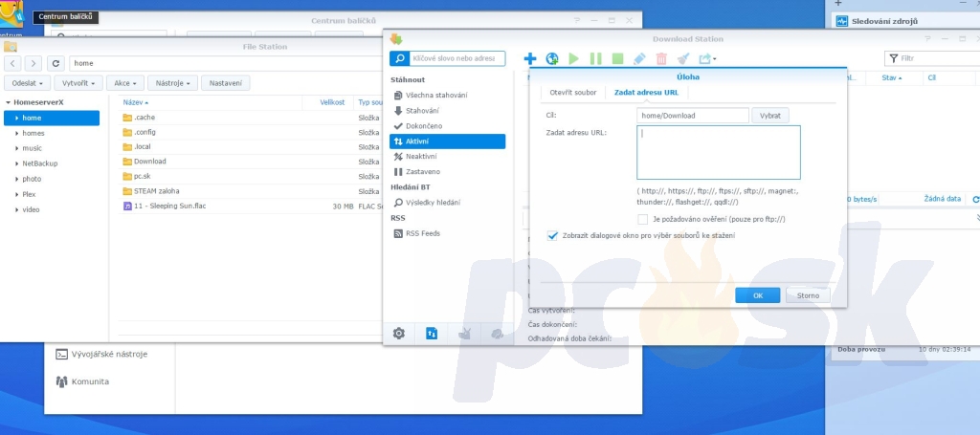The image size is (980, 435).
Task: Cancel the task with Storno
Action: [x=808, y=295]
